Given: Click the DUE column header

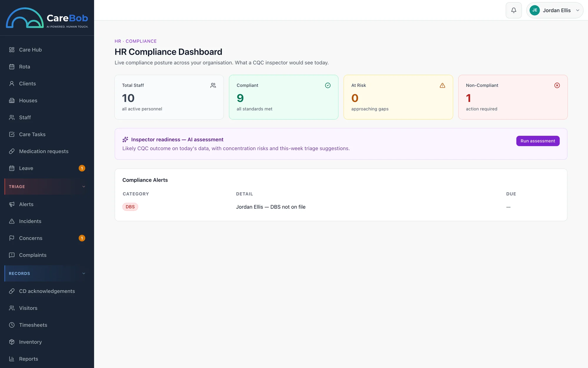Looking at the screenshot, I should point(511,194).
